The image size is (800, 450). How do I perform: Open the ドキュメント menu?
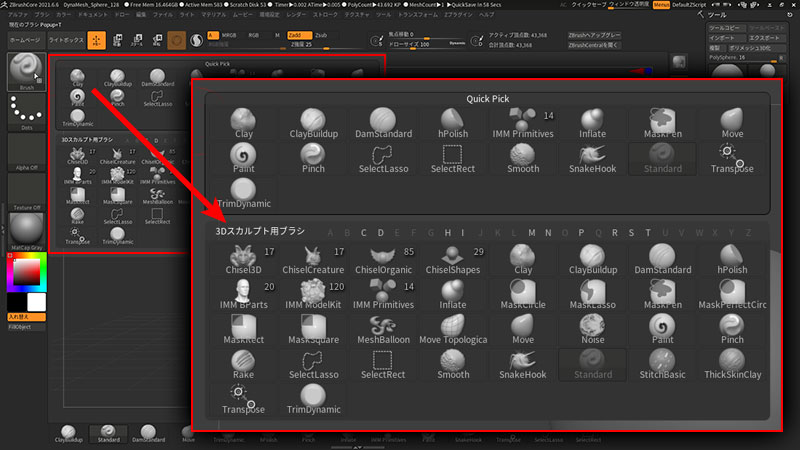coord(93,15)
